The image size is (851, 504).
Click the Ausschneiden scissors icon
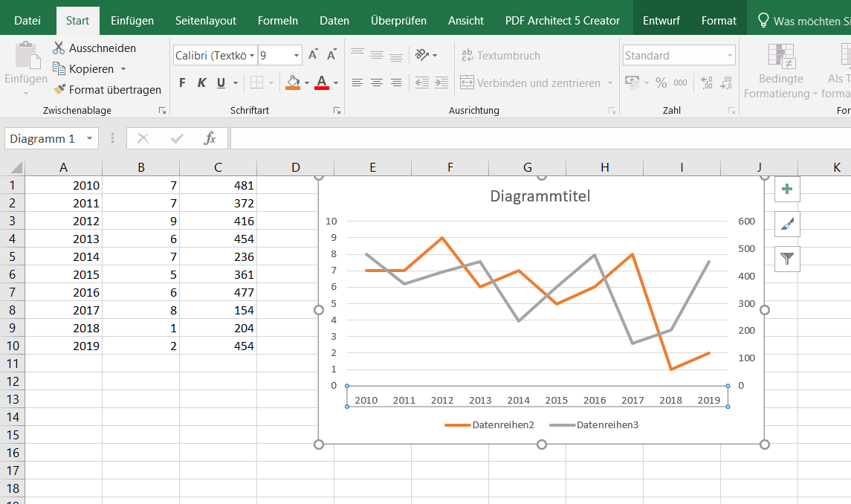click(x=59, y=48)
